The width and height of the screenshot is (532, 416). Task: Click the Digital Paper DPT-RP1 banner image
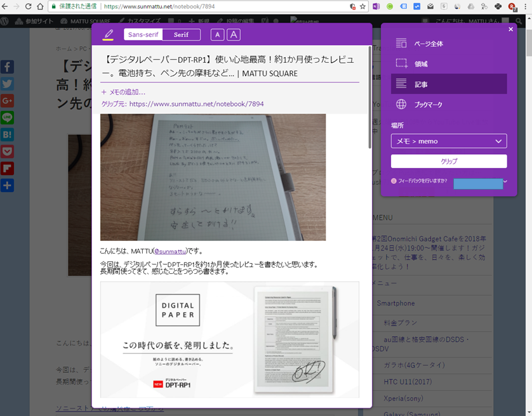(230, 339)
